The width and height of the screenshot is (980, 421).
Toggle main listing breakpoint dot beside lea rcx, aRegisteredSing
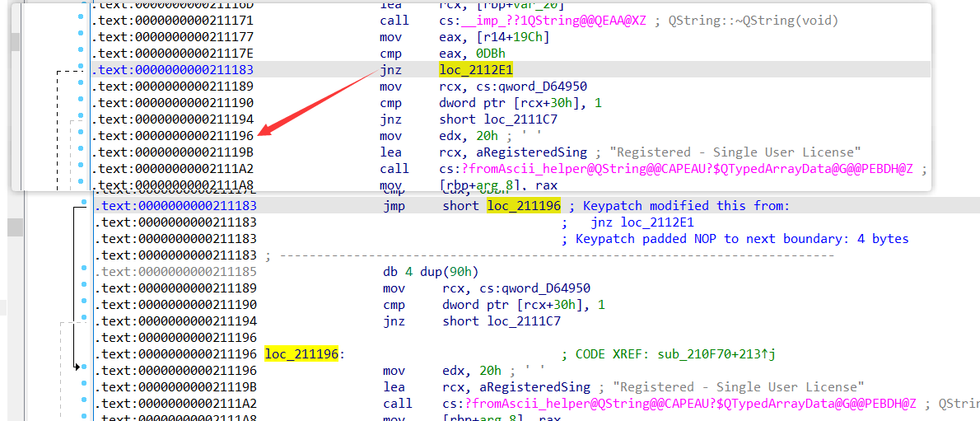pyautogui.click(x=82, y=386)
